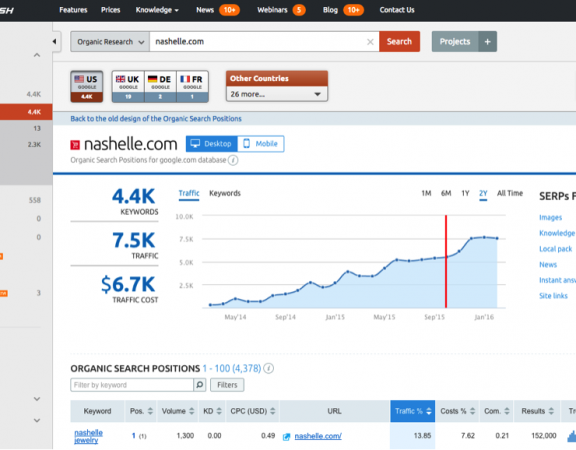The height and width of the screenshot is (450, 576).
Task: Click the magnifier icon in keyword filter
Action: 199,385
